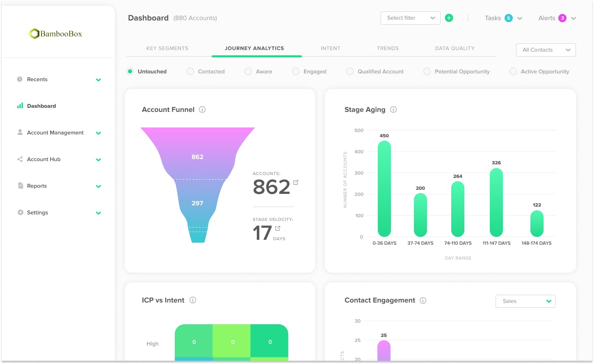Click the Stage Velocity external link icon
The height and width of the screenshot is (364, 594).
pyautogui.click(x=278, y=229)
